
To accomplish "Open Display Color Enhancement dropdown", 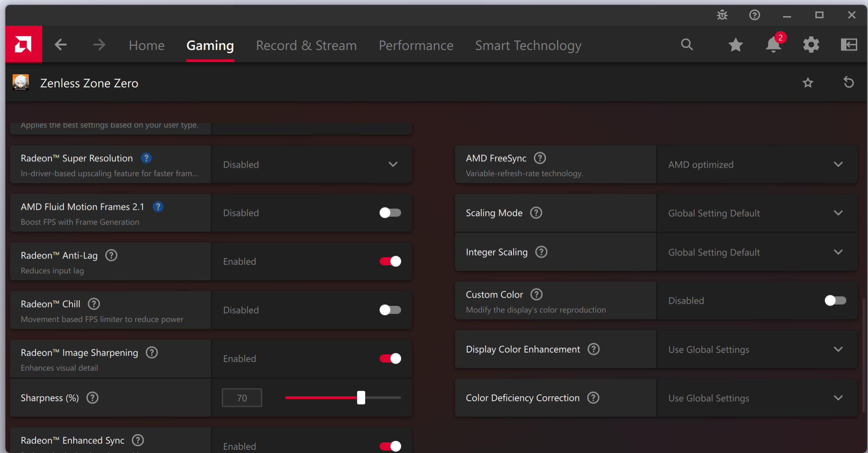I will (x=757, y=349).
